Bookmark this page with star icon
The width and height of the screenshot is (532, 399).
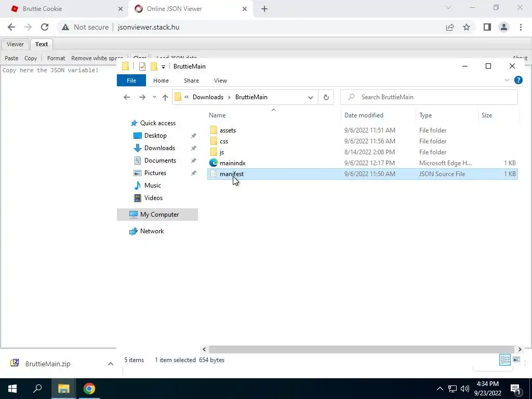pyautogui.click(x=467, y=27)
